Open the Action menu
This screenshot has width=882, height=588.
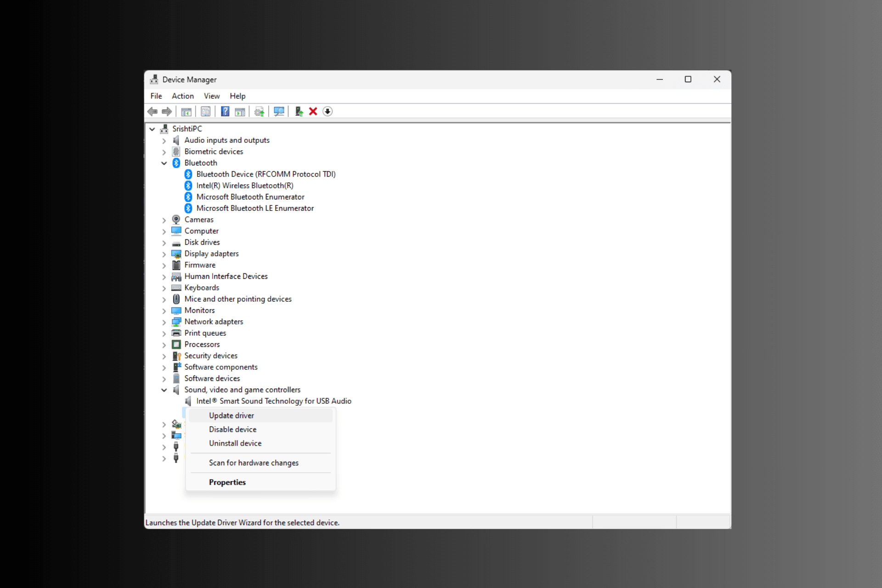coord(182,96)
